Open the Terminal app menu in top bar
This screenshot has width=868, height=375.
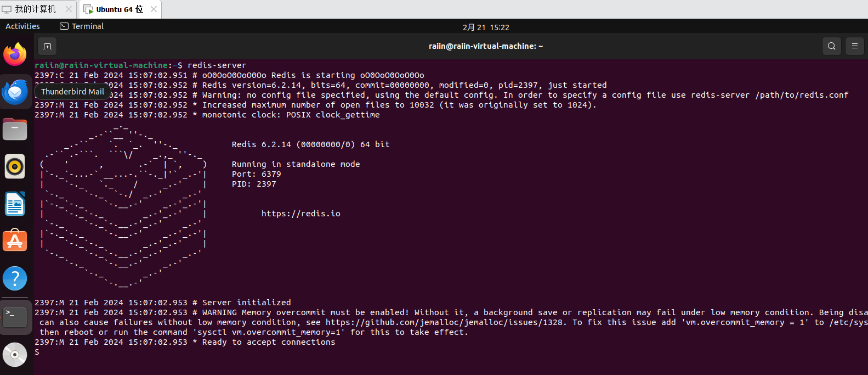click(82, 26)
